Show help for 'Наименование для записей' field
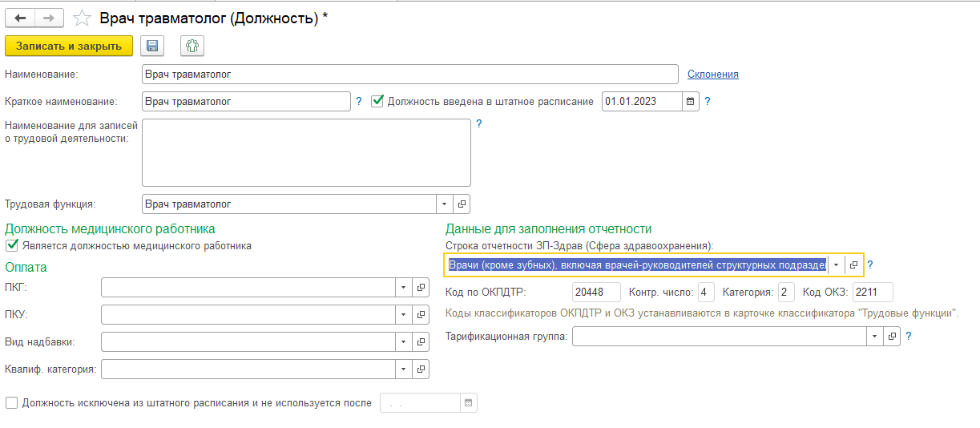This screenshot has width=980, height=428. point(479,124)
